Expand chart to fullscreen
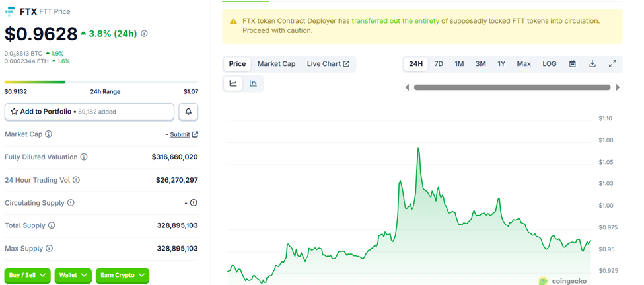The height and width of the screenshot is (285, 644). (x=612, y=64)
